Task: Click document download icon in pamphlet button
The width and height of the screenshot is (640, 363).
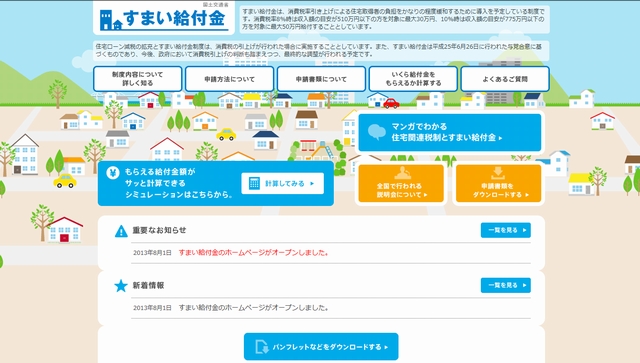Action: pos(262,347)
